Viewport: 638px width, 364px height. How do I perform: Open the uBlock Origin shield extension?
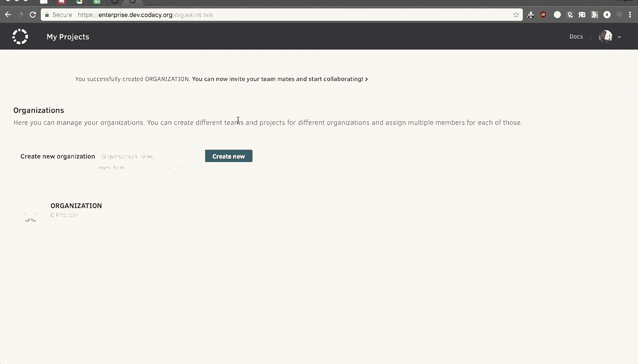coord(543,15)
